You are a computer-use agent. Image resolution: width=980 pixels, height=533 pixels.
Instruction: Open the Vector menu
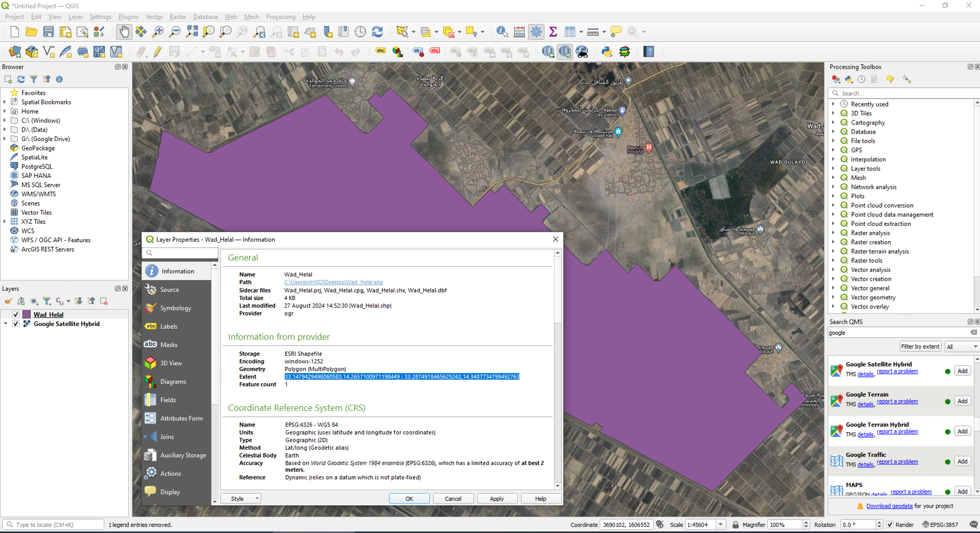click(154, 16)
